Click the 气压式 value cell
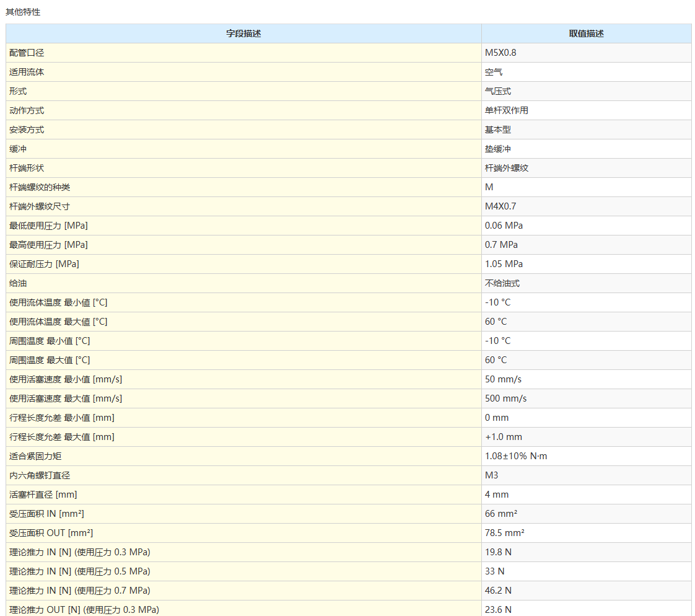695x616 pixels. click(x=498, y=91)
